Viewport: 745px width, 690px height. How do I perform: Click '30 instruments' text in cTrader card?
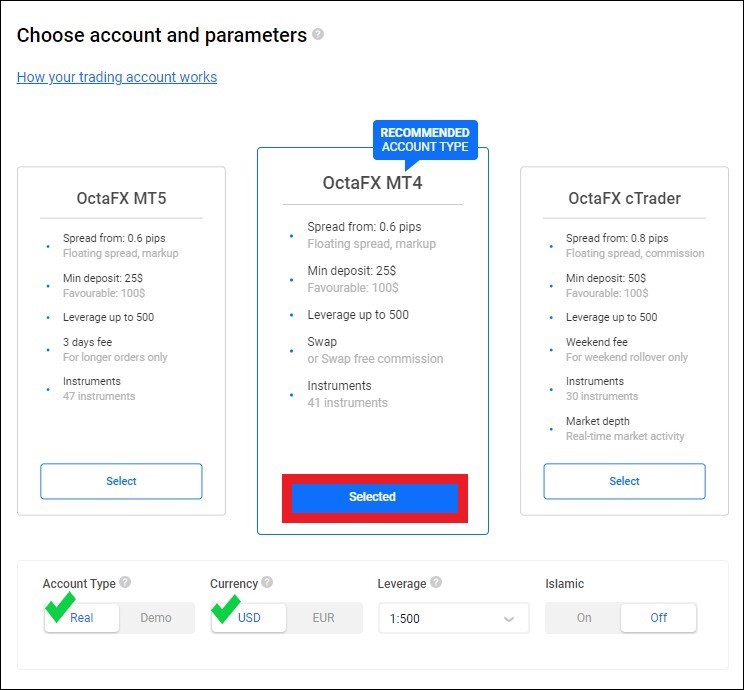(602, 396)
